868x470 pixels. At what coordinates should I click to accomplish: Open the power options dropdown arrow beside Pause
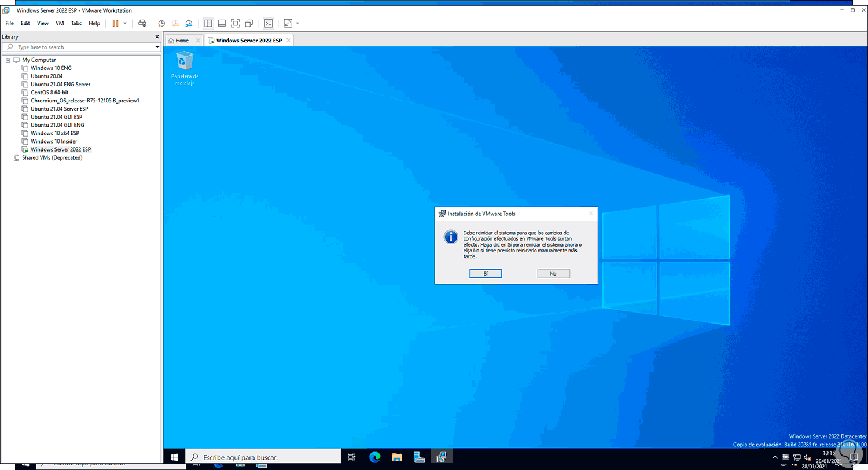[x=125, y=23]
